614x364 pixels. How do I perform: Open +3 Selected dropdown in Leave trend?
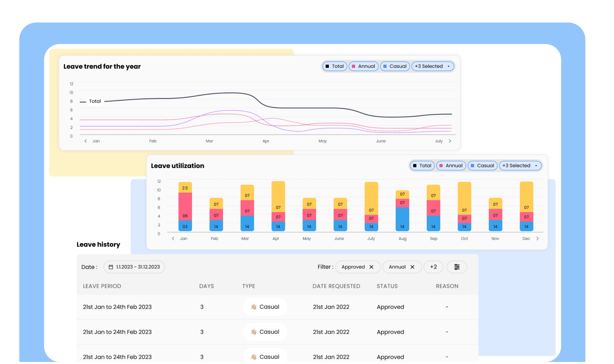pos(432,66)
